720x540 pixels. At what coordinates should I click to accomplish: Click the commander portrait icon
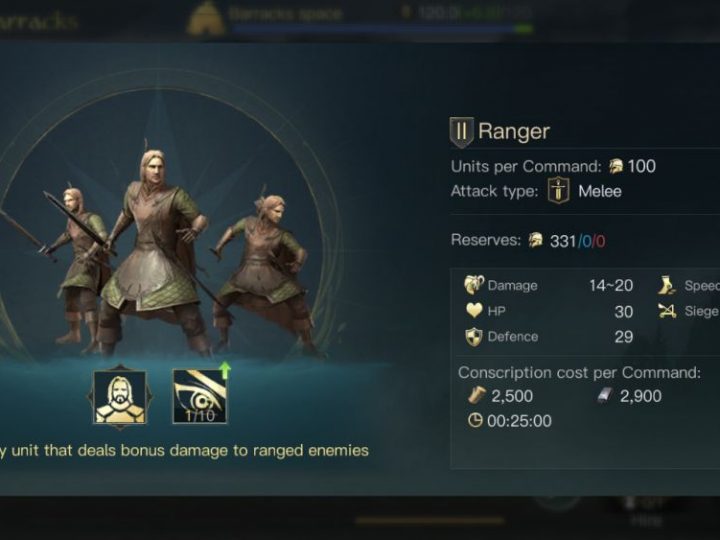click(120, 397)
